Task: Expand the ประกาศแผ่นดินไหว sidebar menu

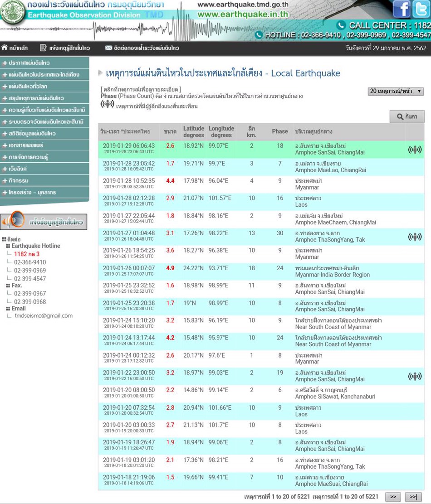Action: click(x=45, y=63)
